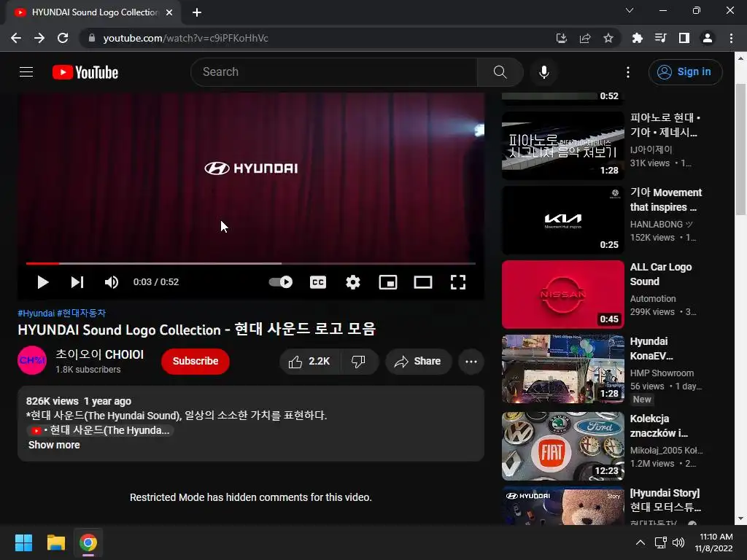Open the CHOIOI channel avatar
This screenshot has height=560, width=747.
click(32, 360)
